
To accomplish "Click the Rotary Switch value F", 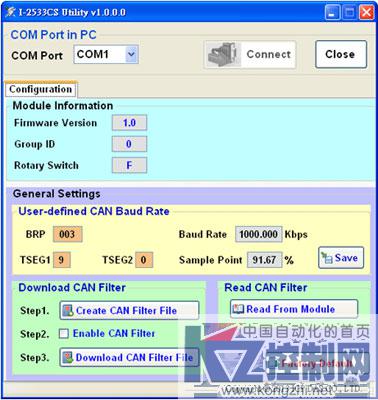I will click(129, 165).
